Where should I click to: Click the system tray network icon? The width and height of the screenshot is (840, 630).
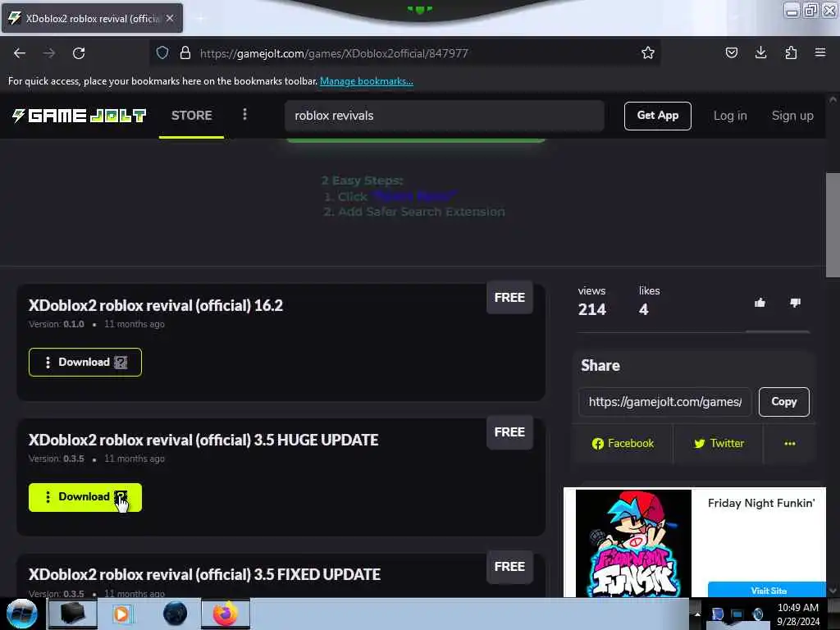pyautogui.click(x=737, y=614)
